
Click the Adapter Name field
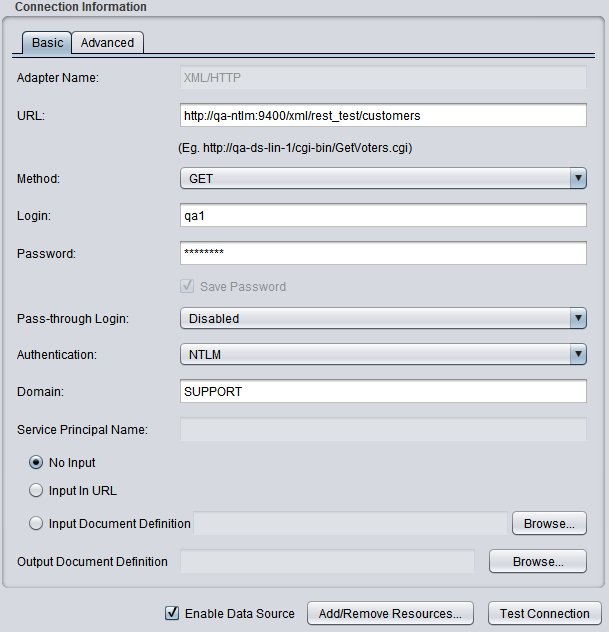(x=382, y=78)
